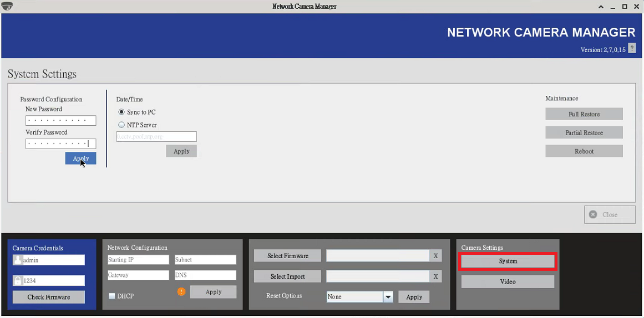The width and height of the screenshot is (644, 318).
Task: Clear the selected firmware with X button
Action: [x=435, y=256]
